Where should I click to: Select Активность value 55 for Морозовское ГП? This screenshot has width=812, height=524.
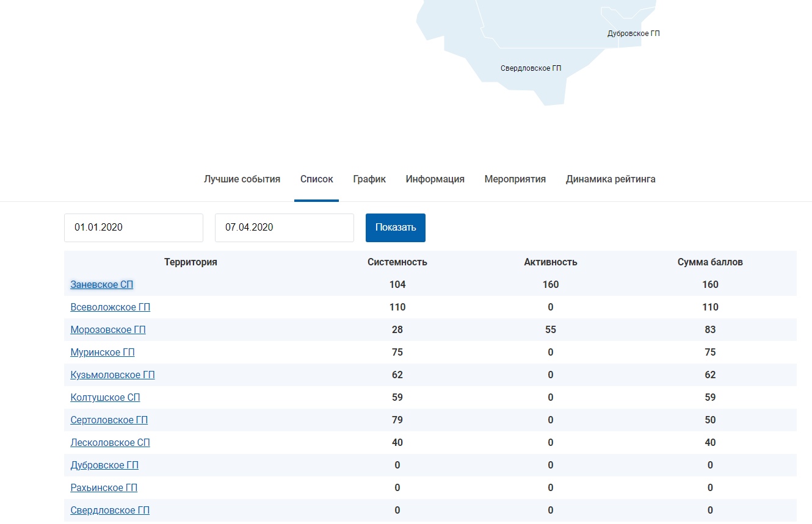[x=551, y=329]
